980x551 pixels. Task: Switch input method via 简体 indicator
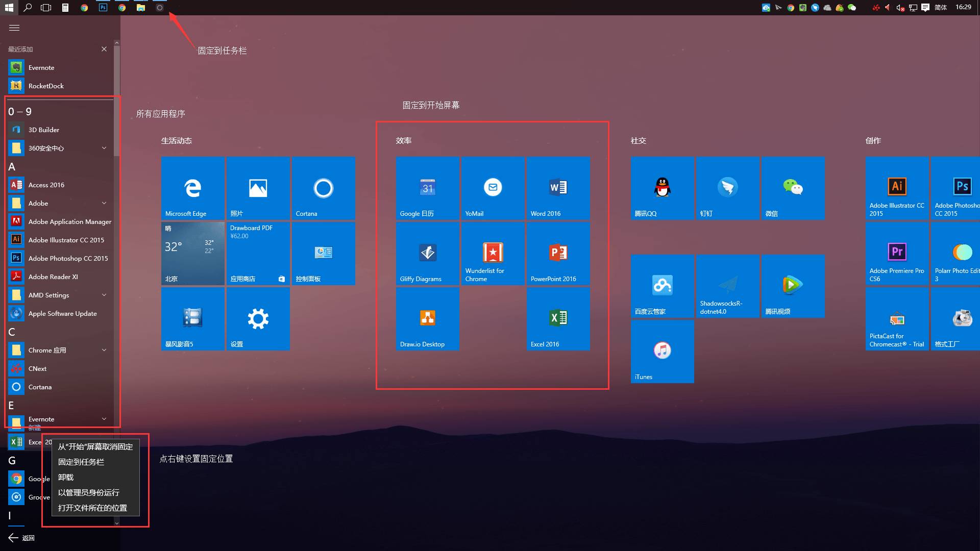(941, 8)
